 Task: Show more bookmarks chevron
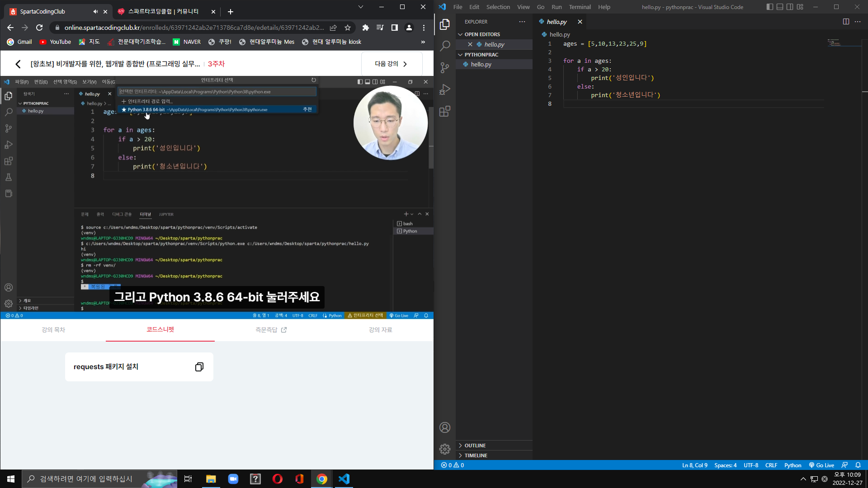[x=423, y=42]
